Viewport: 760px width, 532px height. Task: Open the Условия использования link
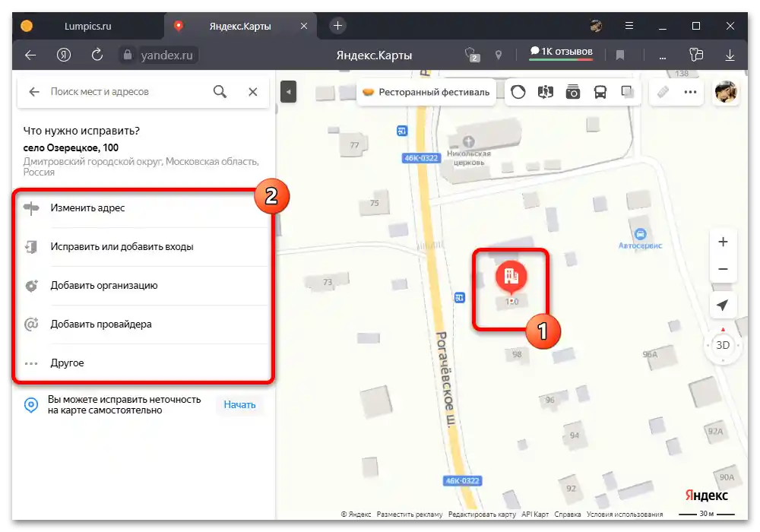tap(625, 514)
